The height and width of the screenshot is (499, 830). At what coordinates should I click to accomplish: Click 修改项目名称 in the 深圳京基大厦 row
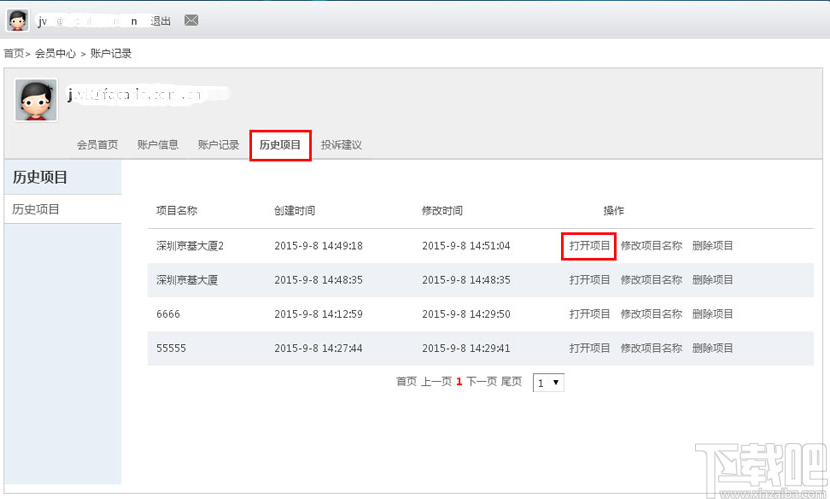tap(652, 280)
